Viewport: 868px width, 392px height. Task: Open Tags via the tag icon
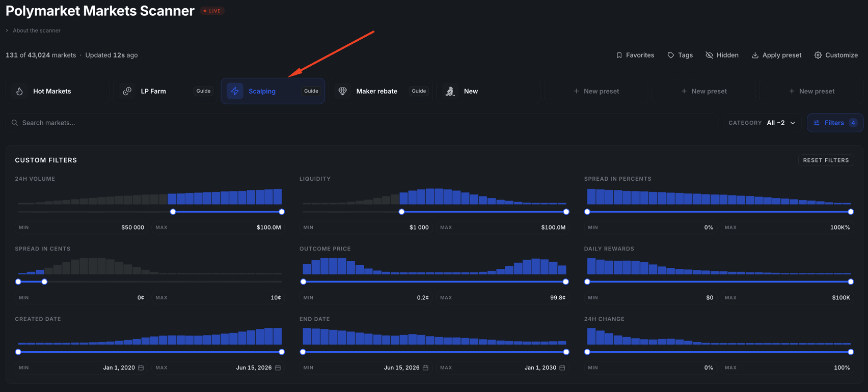tap(670, 55)
